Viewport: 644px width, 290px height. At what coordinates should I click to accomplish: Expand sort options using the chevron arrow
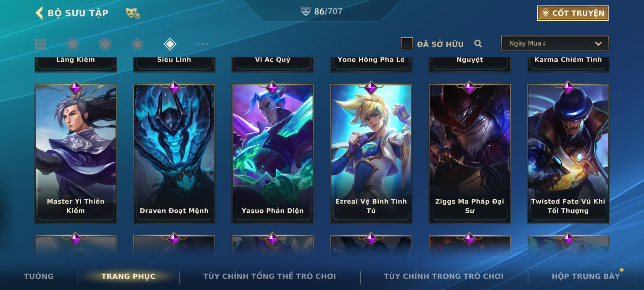pyautogui.click(x=598, y=44)
